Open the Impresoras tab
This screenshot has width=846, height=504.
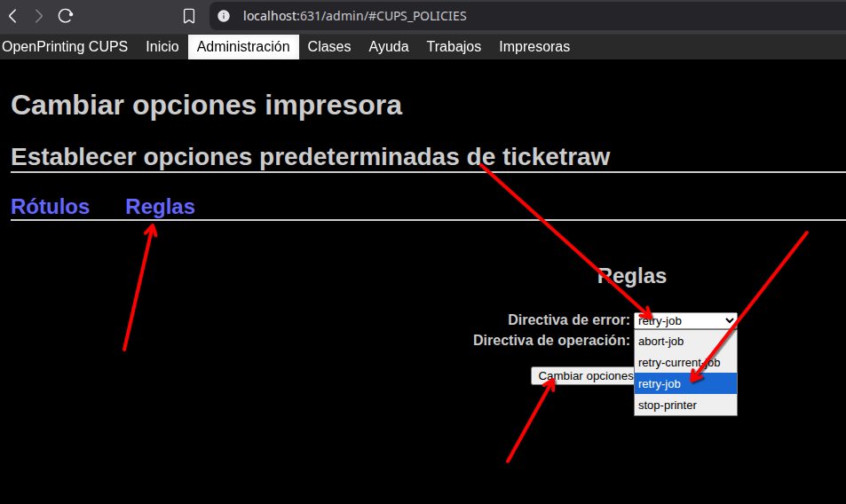(x=534, y=46)
